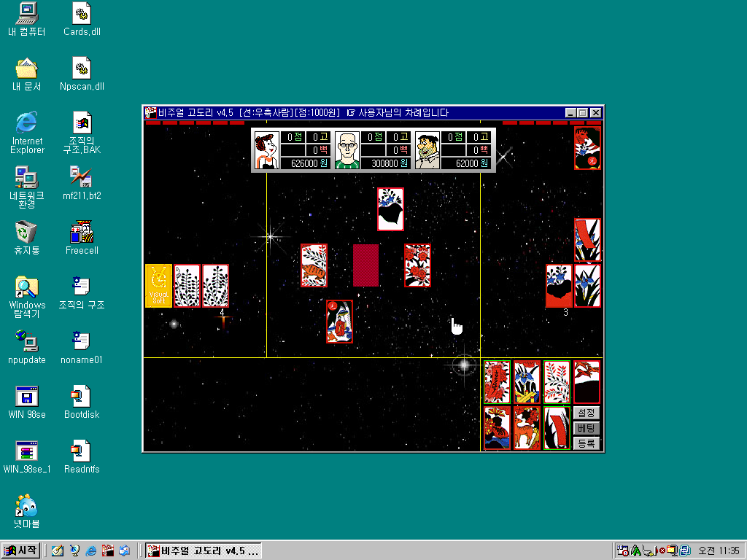747x560 pixels.
Task: Click right opponent's captured phoenix card
Action: click(x=587, y=148)
